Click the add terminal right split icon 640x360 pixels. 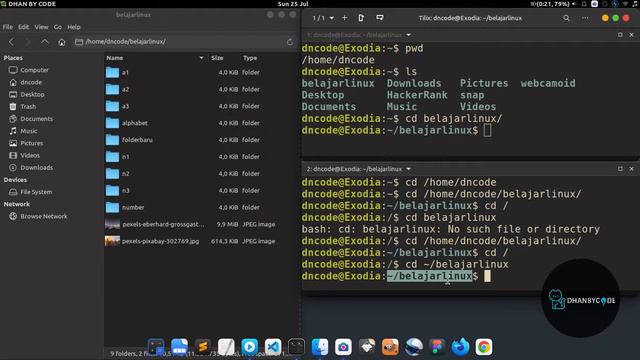click(361, 18)
